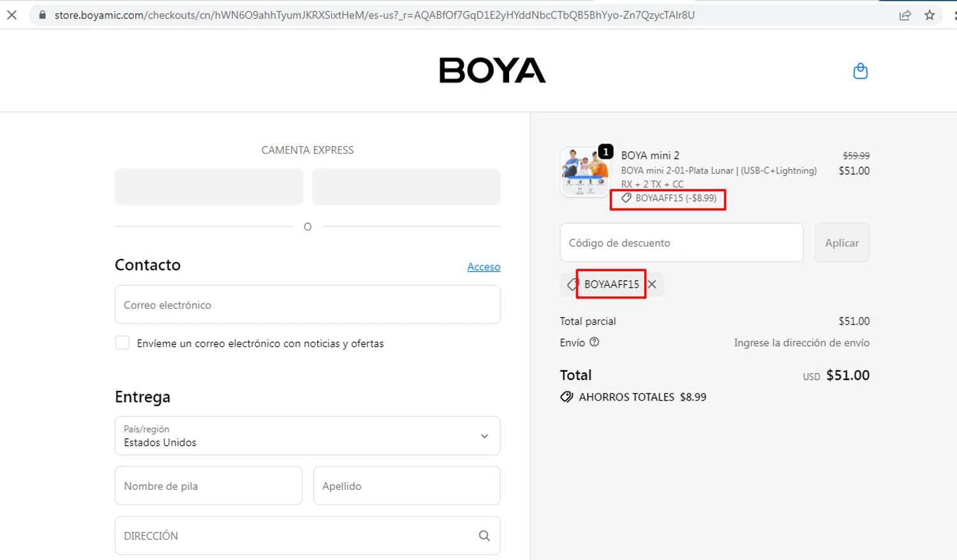Click the Total parcial label
The width and height of the screenshot is (957, 560).
pos(588,321)
